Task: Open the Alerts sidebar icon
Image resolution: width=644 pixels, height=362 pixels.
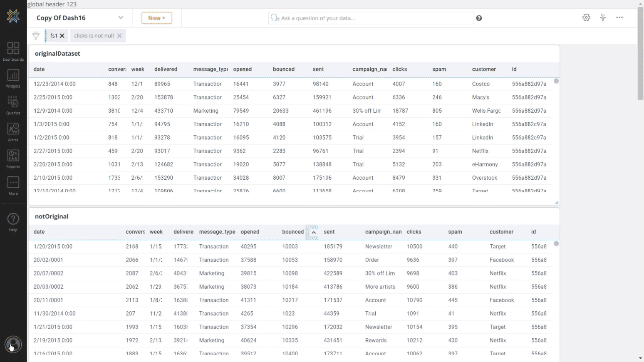Action: coord(13,132)
